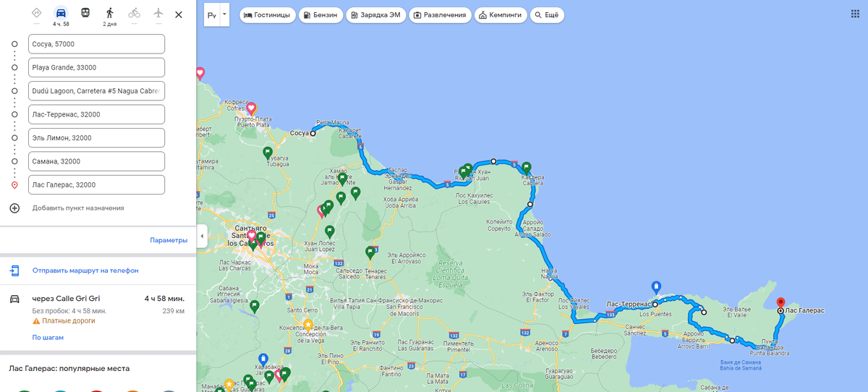This screenshot has width=868, height=392.
Task: Click the red destination pin at Лас Галерас
Action: pos(780,303)
